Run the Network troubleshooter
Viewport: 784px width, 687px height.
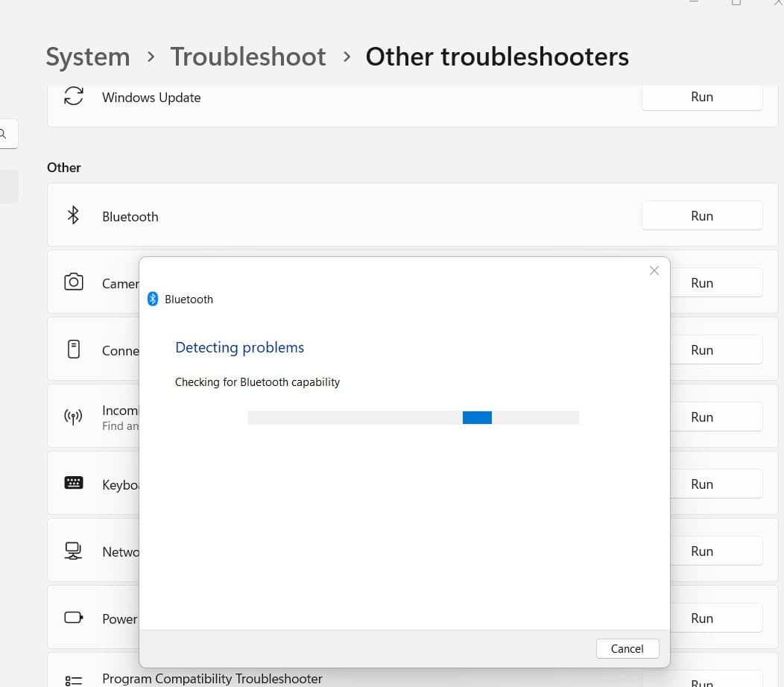click(716, 551)
